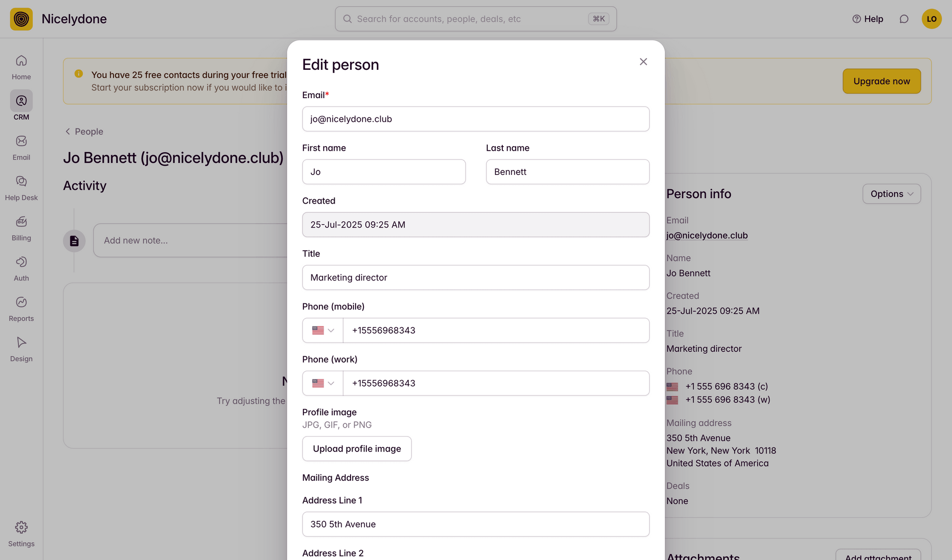The height and width of the screenshot is (560, 952).
Task: Navigate to Help Desk via its sidebar icon
Action: coord(21,187)
